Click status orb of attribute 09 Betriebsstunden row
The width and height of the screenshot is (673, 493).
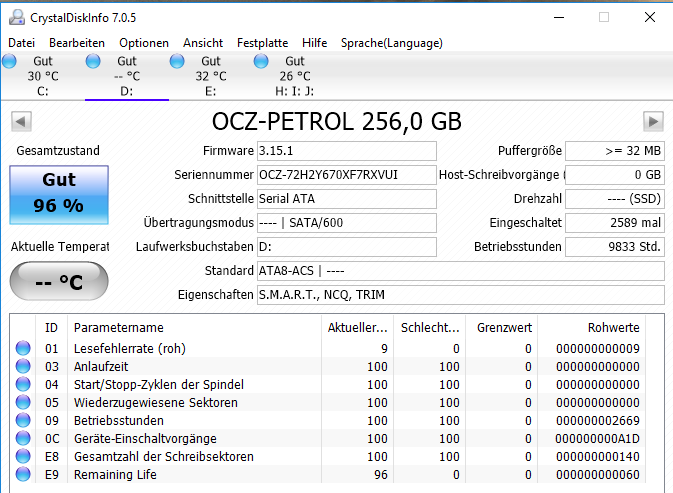click(x=23, y=420)
